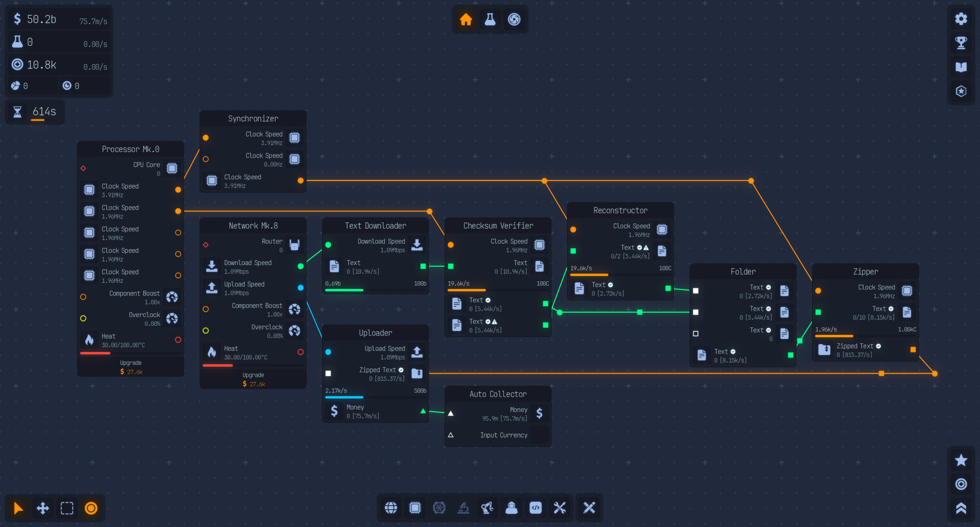Switch to the flask lab tab
The image size is (980, 527).
point(490,20)
